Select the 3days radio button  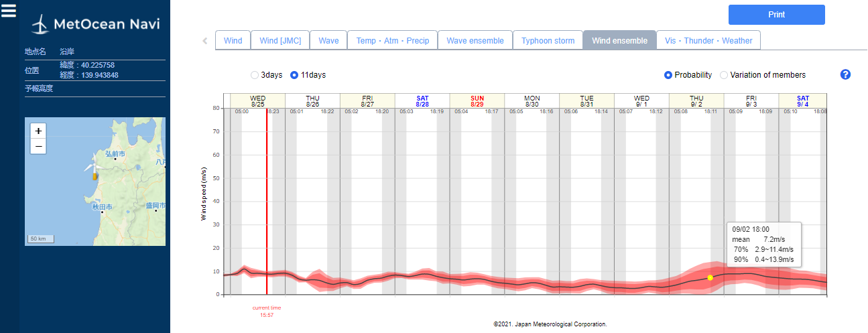[x=255, y=75]
